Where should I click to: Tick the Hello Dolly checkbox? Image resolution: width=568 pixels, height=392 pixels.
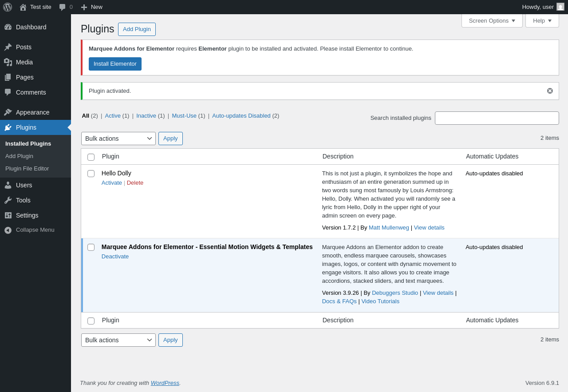91,174
